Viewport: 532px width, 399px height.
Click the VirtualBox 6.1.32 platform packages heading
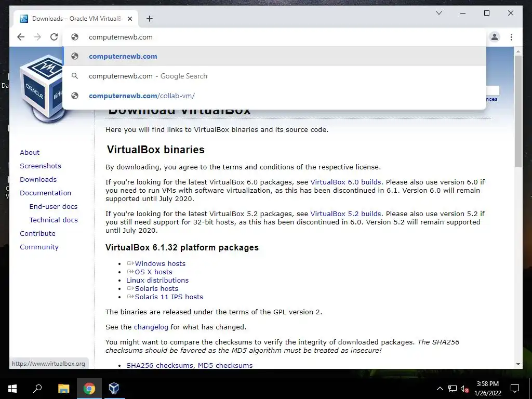[182, 247]
